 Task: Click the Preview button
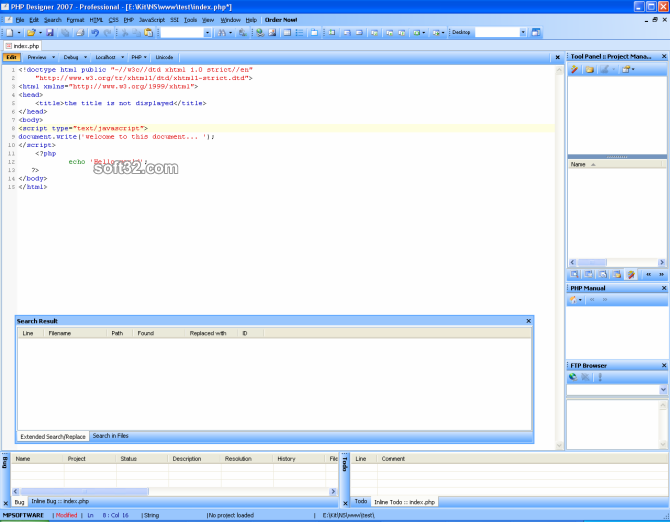(x=37, y=57)
